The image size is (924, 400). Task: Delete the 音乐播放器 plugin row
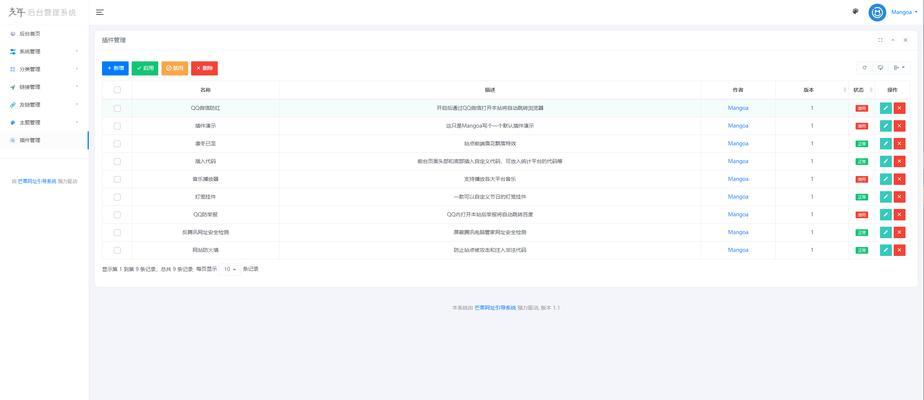[899, 179]
